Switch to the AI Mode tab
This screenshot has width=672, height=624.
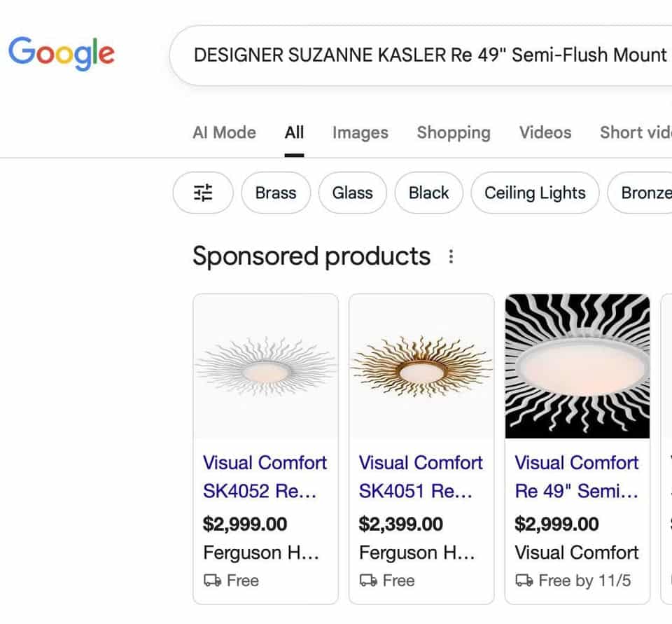pos(224,132)
